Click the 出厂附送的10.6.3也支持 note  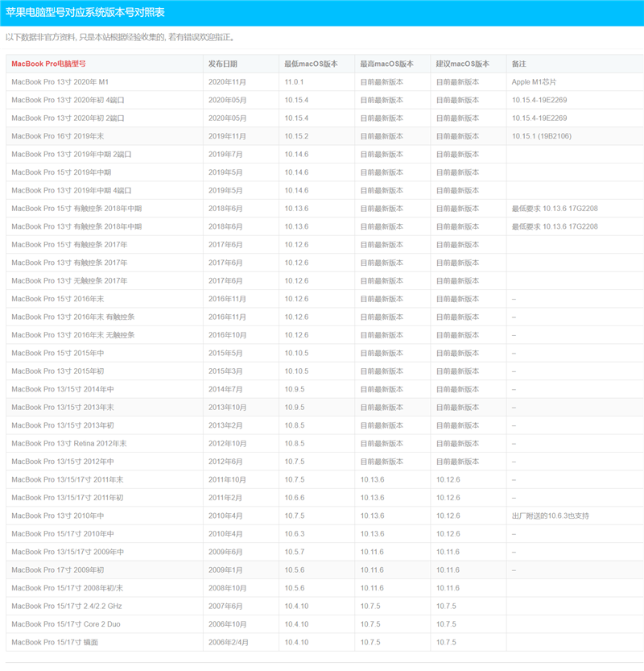click(551, 516)
